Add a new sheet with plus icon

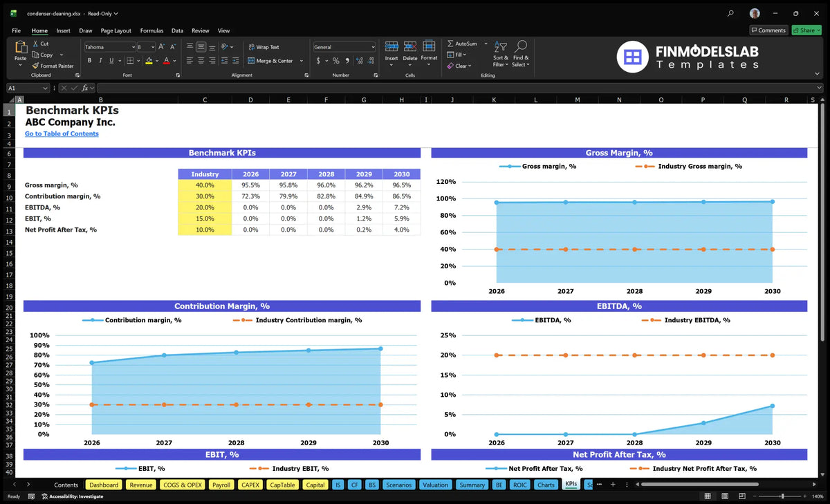(x=612, y=485)
